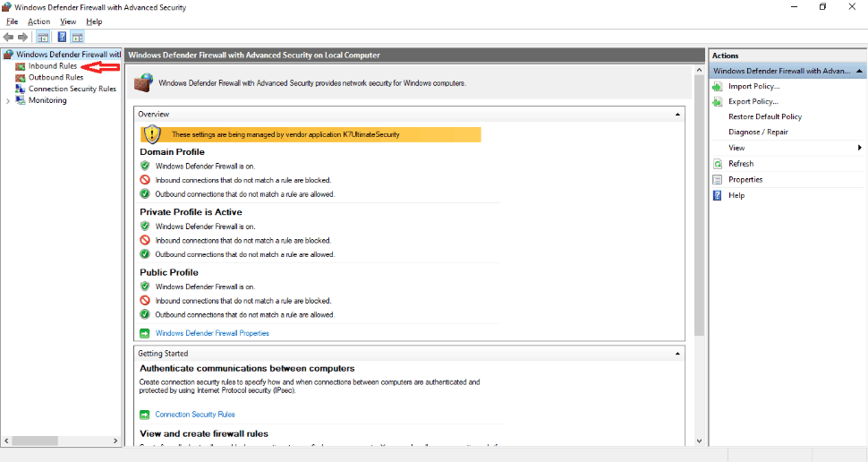This screenshot has width=868, height=462.
Task: Click root firewall icon in console tree
Action: click(x=8, y=55)
